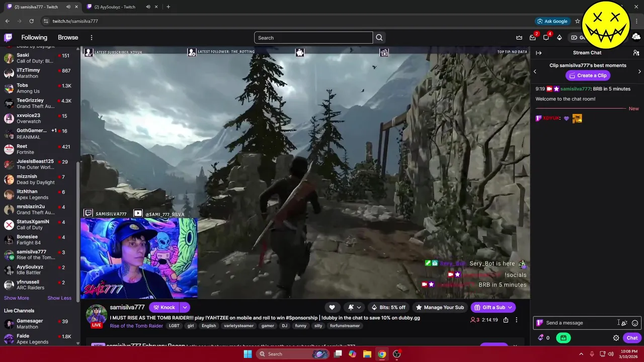The height and width of the screenshot is (362, 644).
Task: Open Gamesager in Live Channels list
Action: [x=39, y=324]
